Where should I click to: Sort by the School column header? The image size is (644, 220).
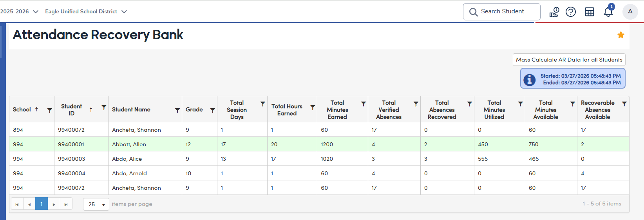point(22,109)
